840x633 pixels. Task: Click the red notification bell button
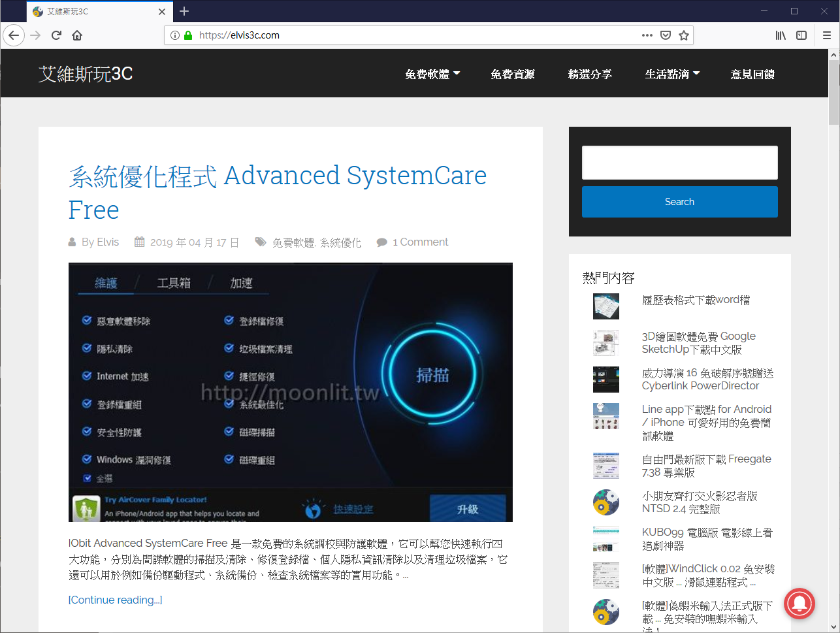(x=799, y=604)
